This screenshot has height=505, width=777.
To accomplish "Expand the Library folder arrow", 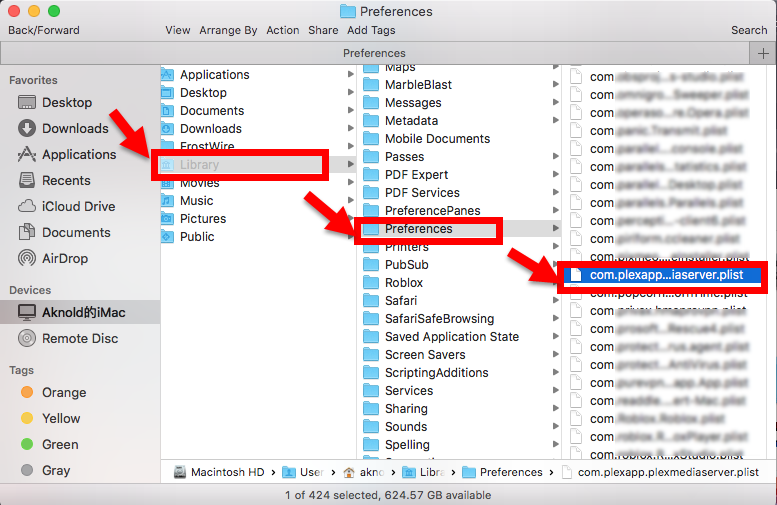I will (350, 164).
